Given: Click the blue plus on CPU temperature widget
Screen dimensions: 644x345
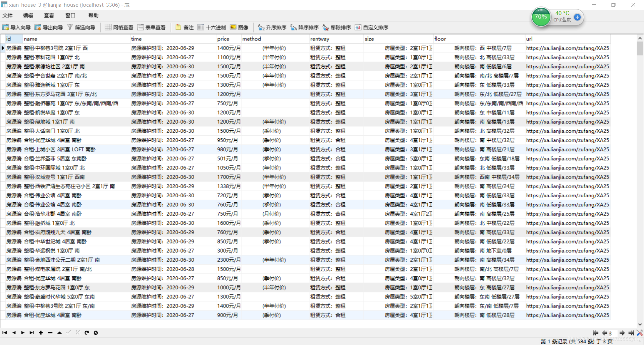Looking at the screenshot, I should click(577, 17).
